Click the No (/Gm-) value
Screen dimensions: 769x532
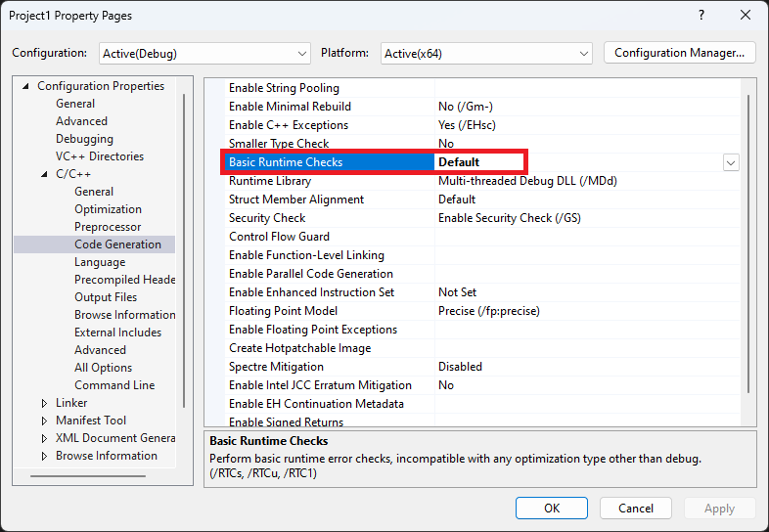click(x=466, y=107)
